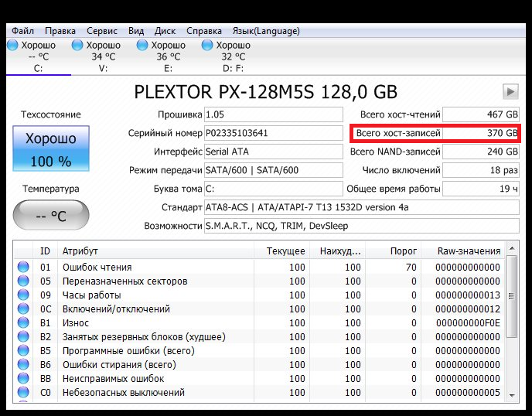Switch to drive E: at 36 °C
The height and width of the screenshot is (416, 532).
[x=169, y=56]
